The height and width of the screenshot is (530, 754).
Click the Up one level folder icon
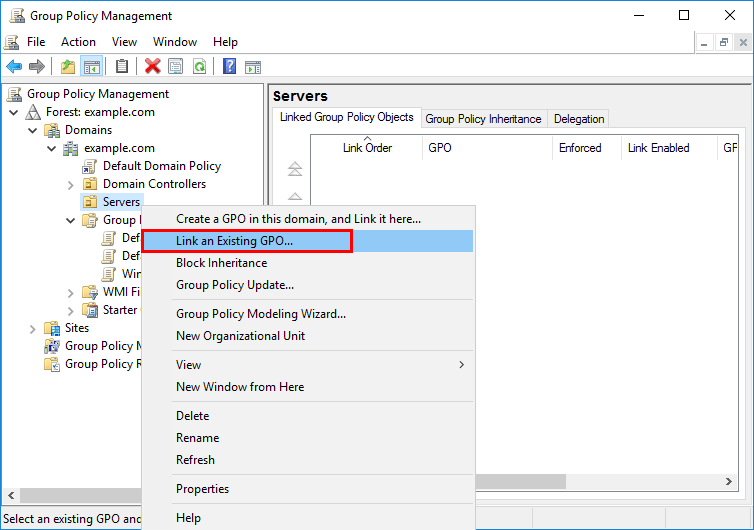tap(68, 66)
